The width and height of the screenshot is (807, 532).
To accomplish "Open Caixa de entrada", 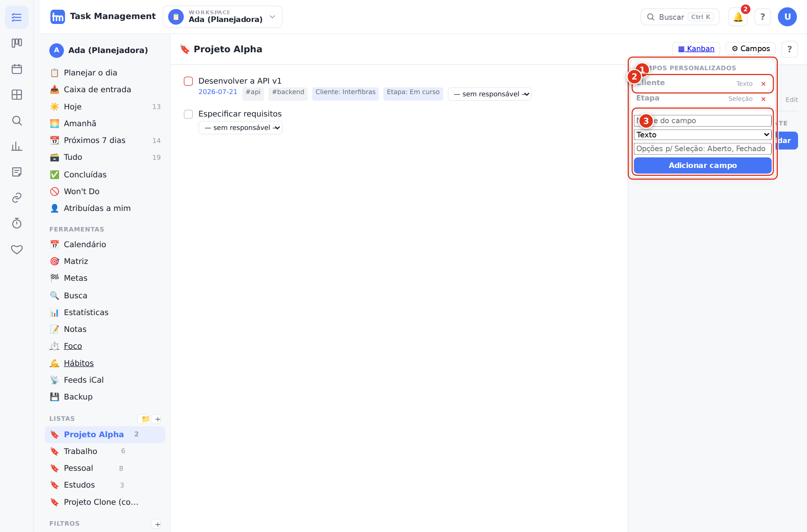I will (105, 89).
